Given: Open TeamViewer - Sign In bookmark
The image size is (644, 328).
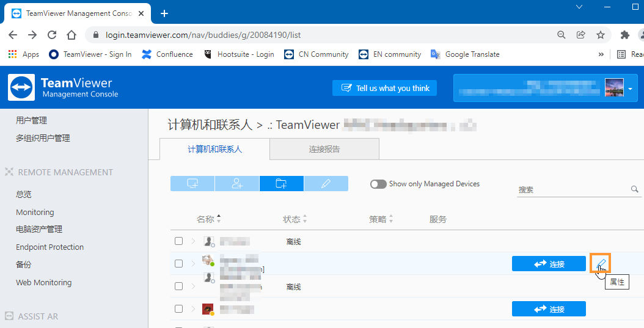Looking at the screenshot, I should pyautogui.click(x=90, y=54).
